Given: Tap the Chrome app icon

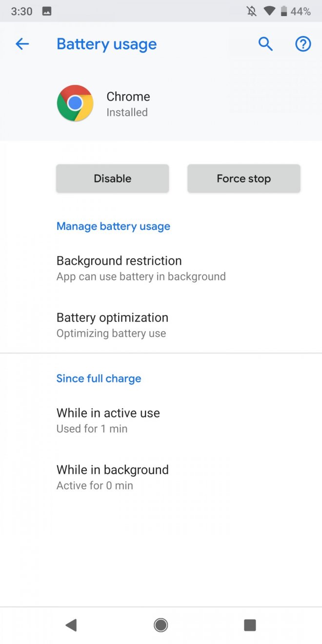Looking at the screenshot, I should click(75, 103).
